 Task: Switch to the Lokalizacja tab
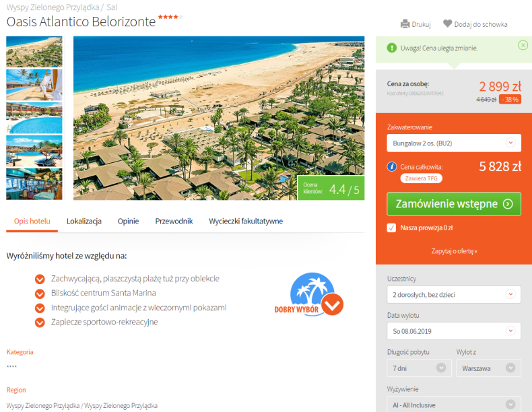84,221
